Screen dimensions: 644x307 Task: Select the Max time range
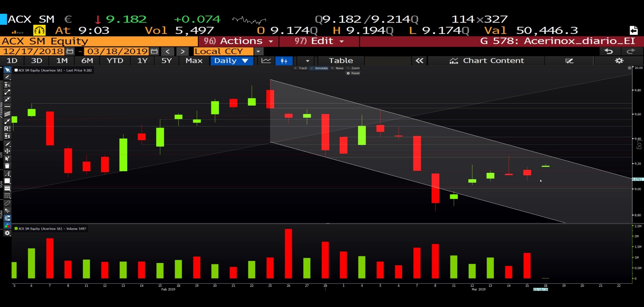194,61
